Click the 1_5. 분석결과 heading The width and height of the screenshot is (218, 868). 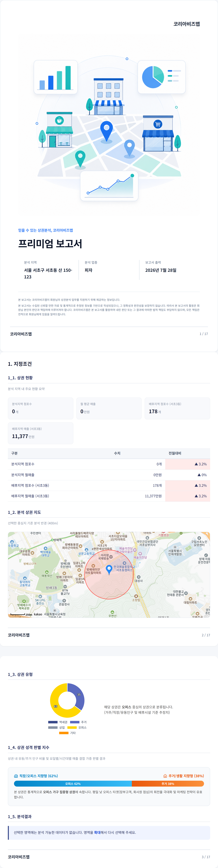point(20,817)
